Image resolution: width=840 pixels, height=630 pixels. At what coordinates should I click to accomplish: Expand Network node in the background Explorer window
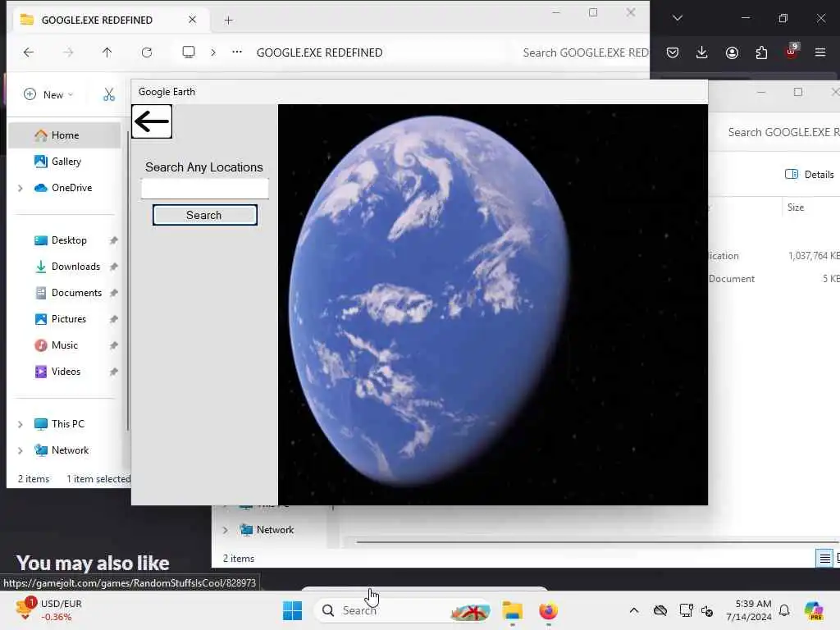click(x=226, y=530)
